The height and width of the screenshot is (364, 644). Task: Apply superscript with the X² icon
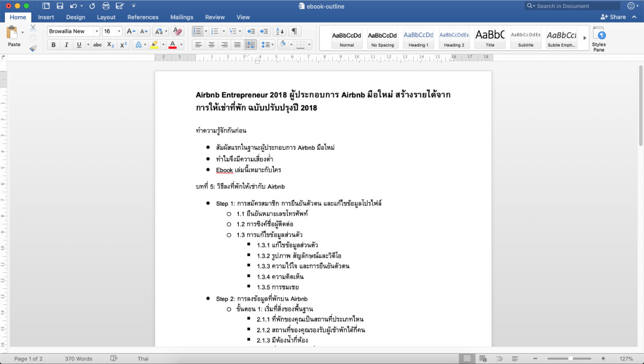coord(123,45)
